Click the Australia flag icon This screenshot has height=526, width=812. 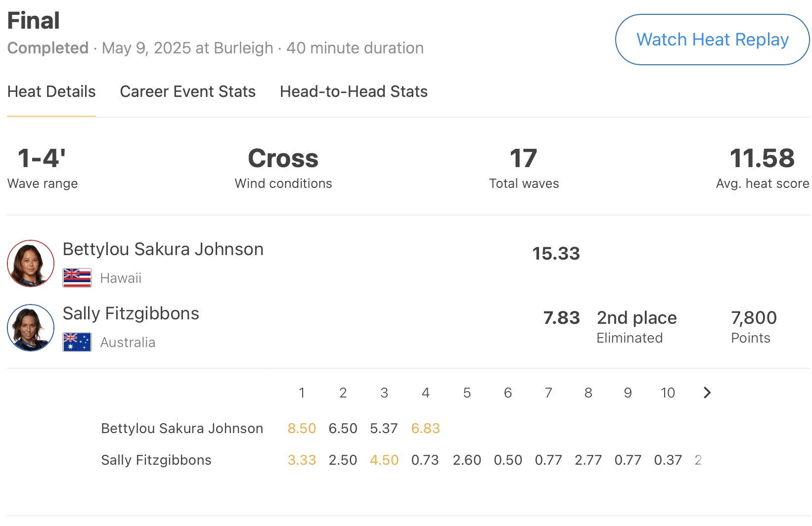tap(77, 342)
